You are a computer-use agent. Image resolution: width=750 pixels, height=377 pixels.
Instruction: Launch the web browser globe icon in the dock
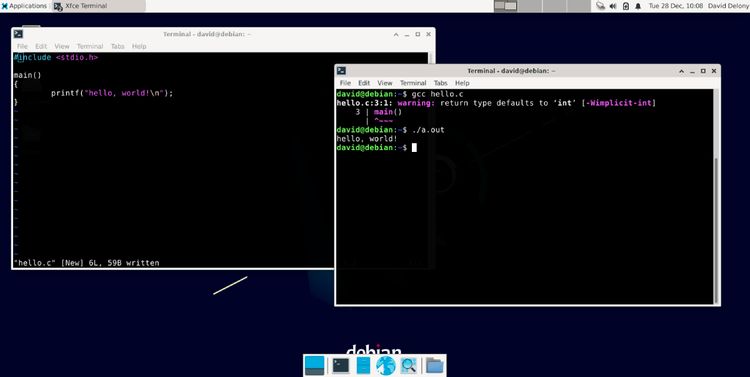click(x=386, y=366)
